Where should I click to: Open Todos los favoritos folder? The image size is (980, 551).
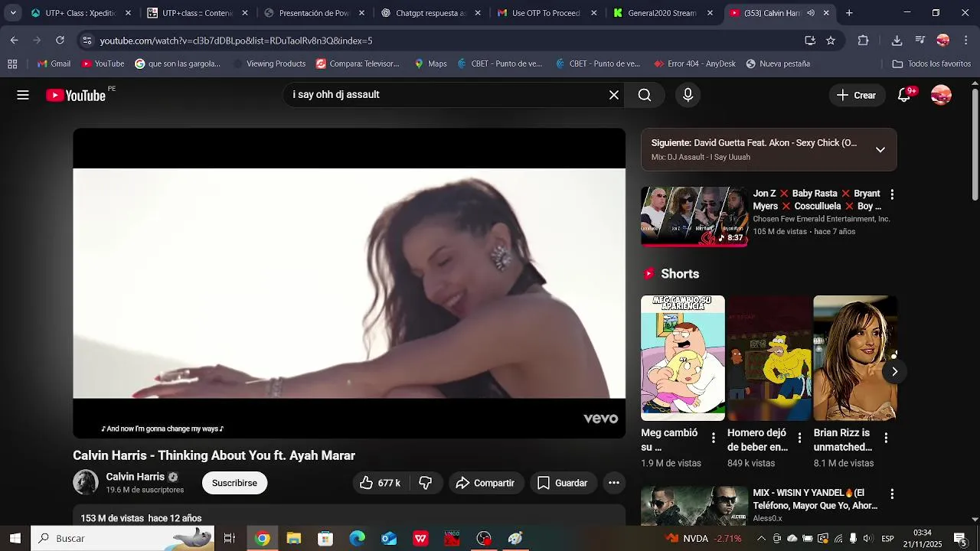[x=932, y=64]
